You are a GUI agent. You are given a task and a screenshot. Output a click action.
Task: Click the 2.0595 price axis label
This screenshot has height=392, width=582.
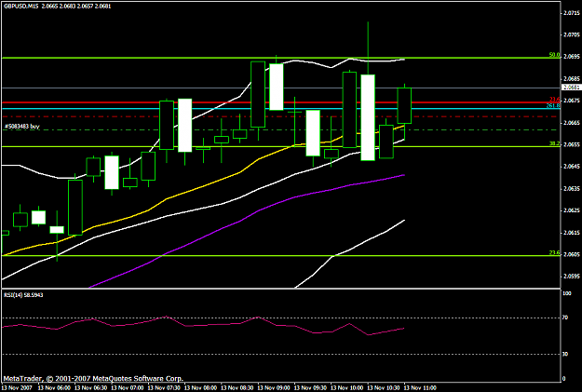(571, 277)
